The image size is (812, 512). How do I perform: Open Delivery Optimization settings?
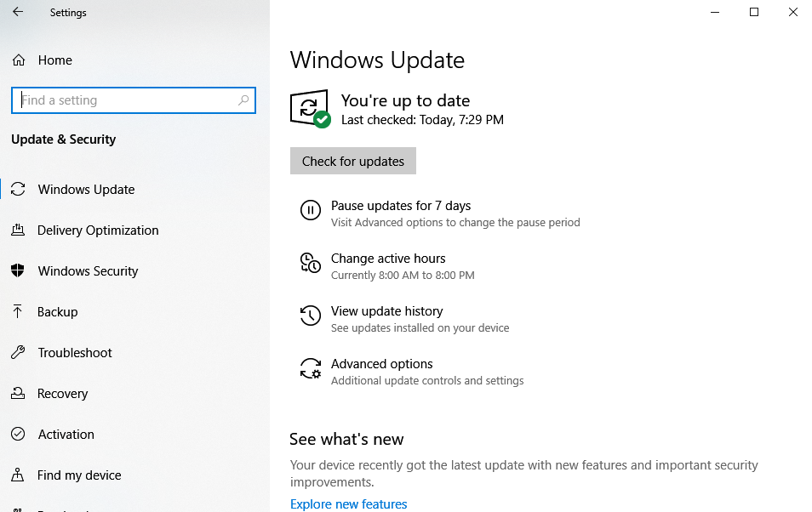[98, 230]
